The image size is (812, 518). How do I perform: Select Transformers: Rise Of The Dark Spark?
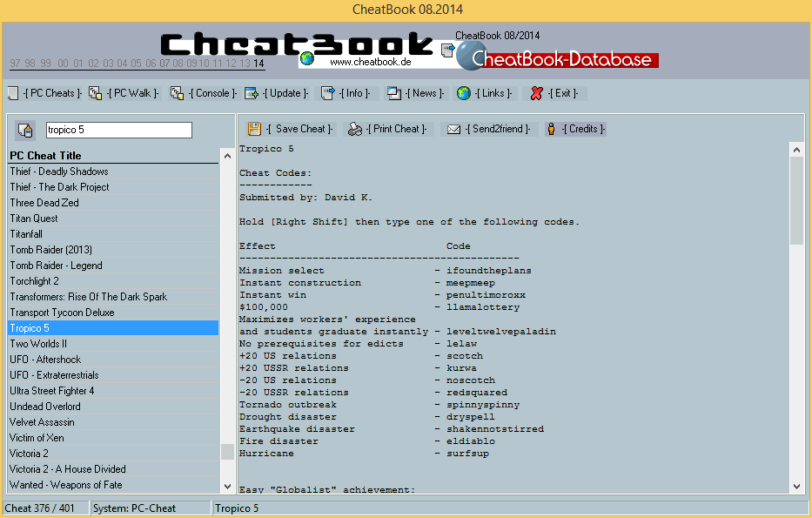pos(114,297)
